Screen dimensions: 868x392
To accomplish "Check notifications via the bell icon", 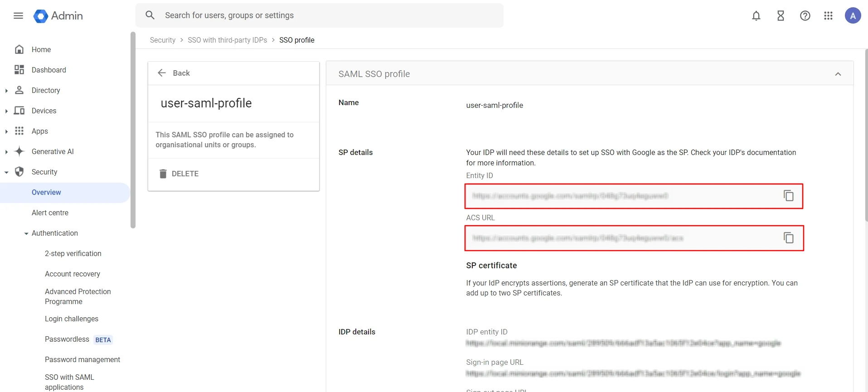I will (756, 15).
